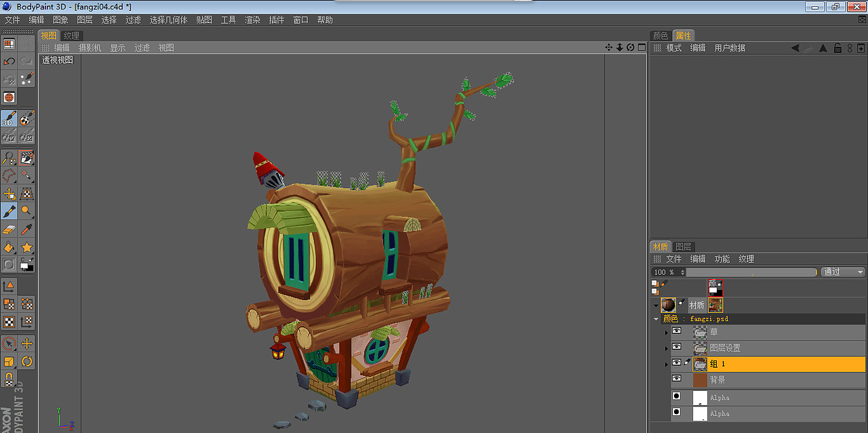868x433 pixels.
Task: Toggle the brush icon on 组 1 layer
Action: click(x=687, y=363)
